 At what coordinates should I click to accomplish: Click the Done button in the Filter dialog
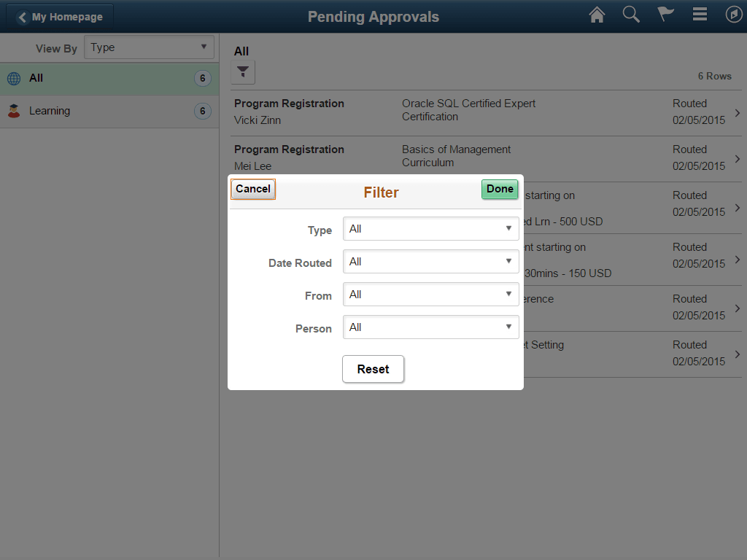500,189
